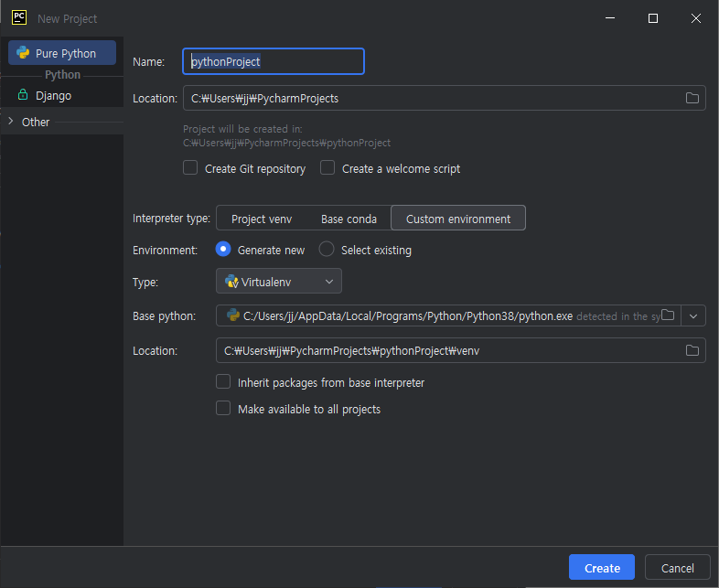
Task: Minimize the New Project window
Action: point(610,18)
